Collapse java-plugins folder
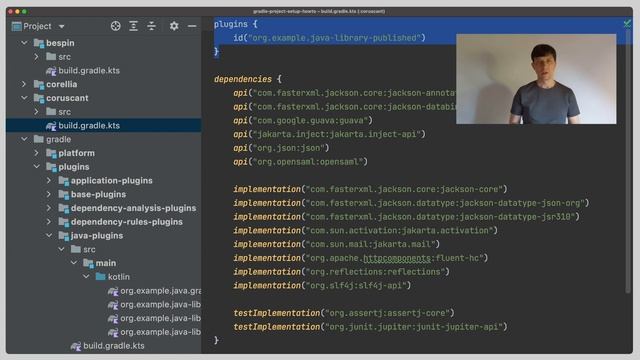640x360 pixels. 49,236
